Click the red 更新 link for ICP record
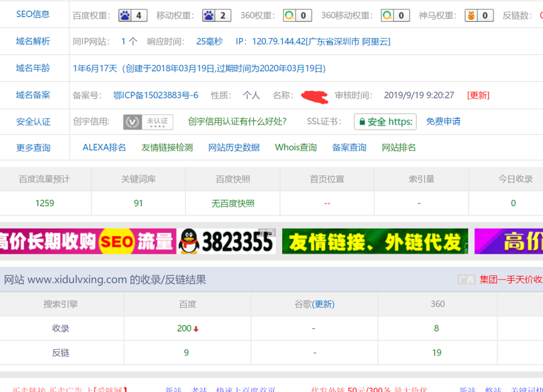Image resolution: width=543 pixels, height=392 pixels. (479, 95)
